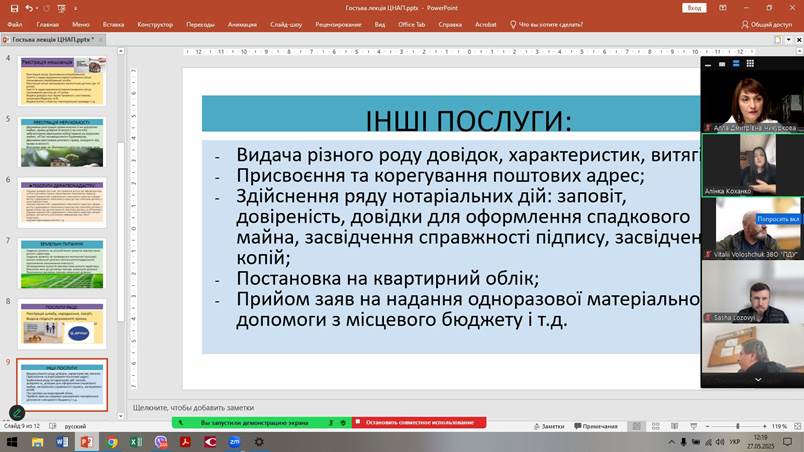Open the Zoom app in the taskbar
The width and height of the screenshot is (804, 452).
[x=234, y=441]
